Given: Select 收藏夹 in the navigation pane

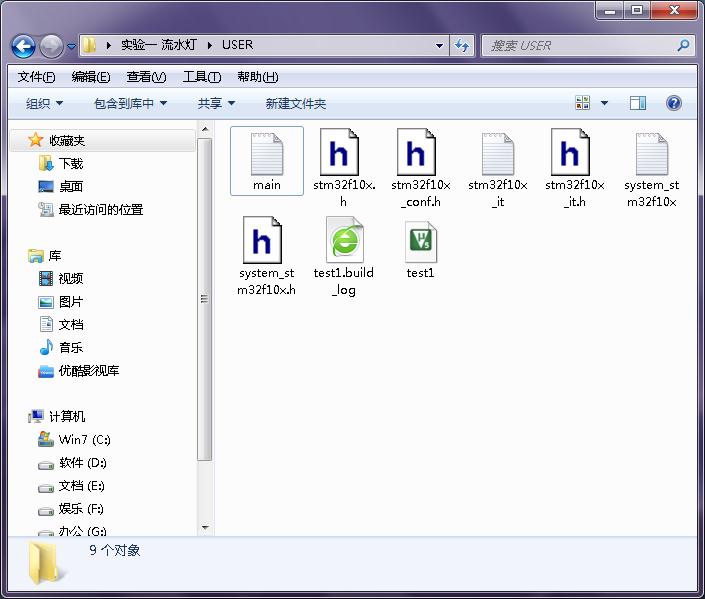Looking at the screenshot, I should (x=67, y=141).
